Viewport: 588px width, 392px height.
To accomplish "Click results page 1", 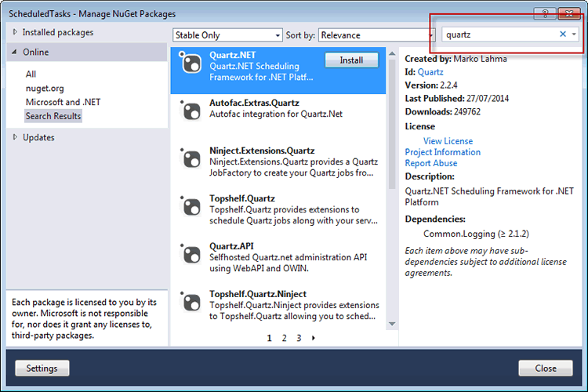I will coord(269,338).
